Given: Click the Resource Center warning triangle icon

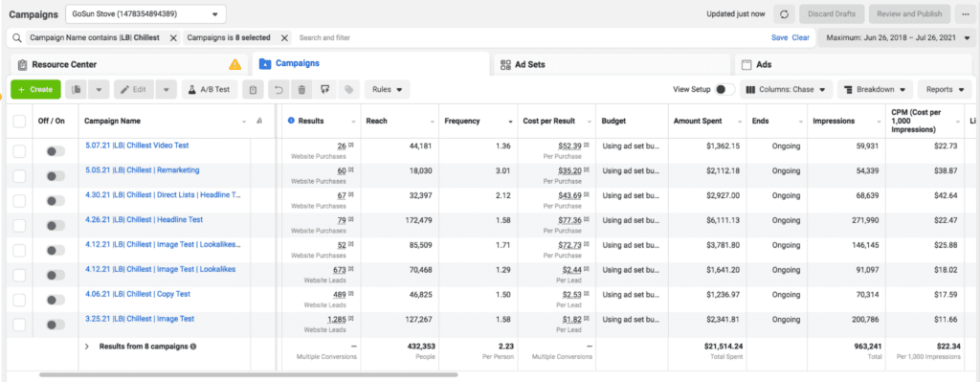Looking at the screenshot, I should click(235, 64).
